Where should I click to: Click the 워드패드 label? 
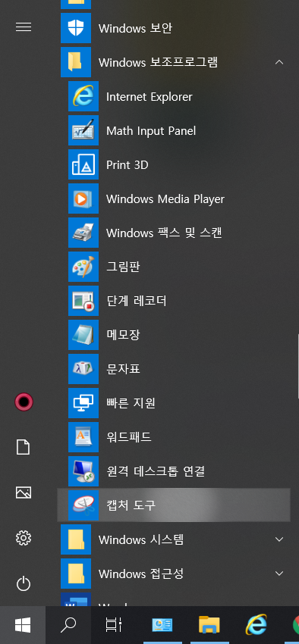pyautogui.click(x=129, y=437)
